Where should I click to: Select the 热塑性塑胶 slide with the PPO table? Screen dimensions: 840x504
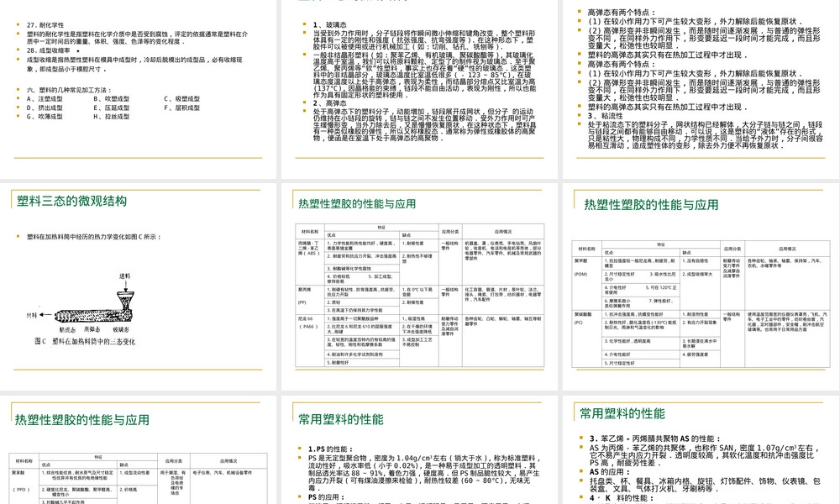(138, 450)
